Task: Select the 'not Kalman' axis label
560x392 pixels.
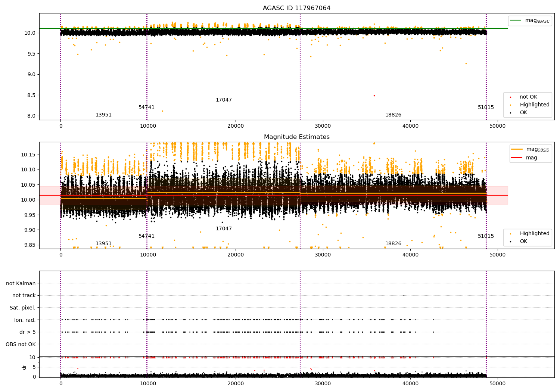Action: point(21,283)
